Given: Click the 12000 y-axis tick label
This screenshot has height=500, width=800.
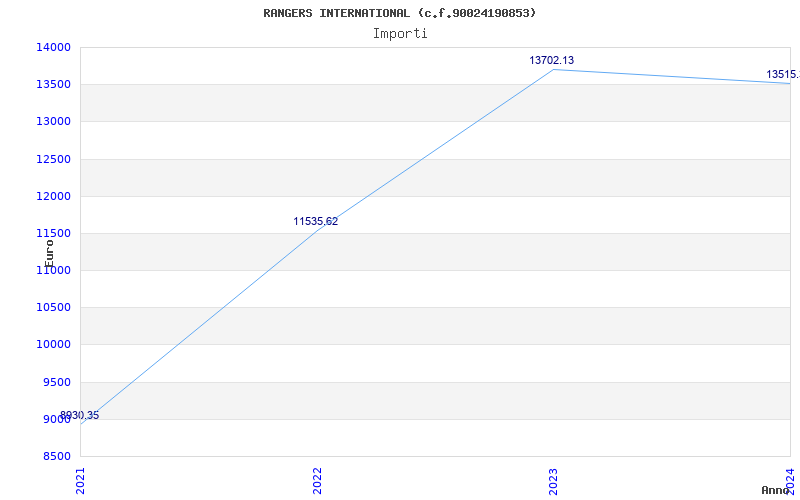Looking at the screenshot, I should click(x=53, y=196).
